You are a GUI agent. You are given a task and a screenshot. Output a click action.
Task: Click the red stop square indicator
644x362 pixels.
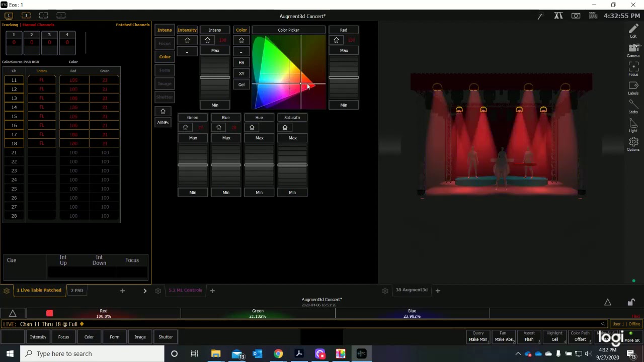(x=49, y=313)
